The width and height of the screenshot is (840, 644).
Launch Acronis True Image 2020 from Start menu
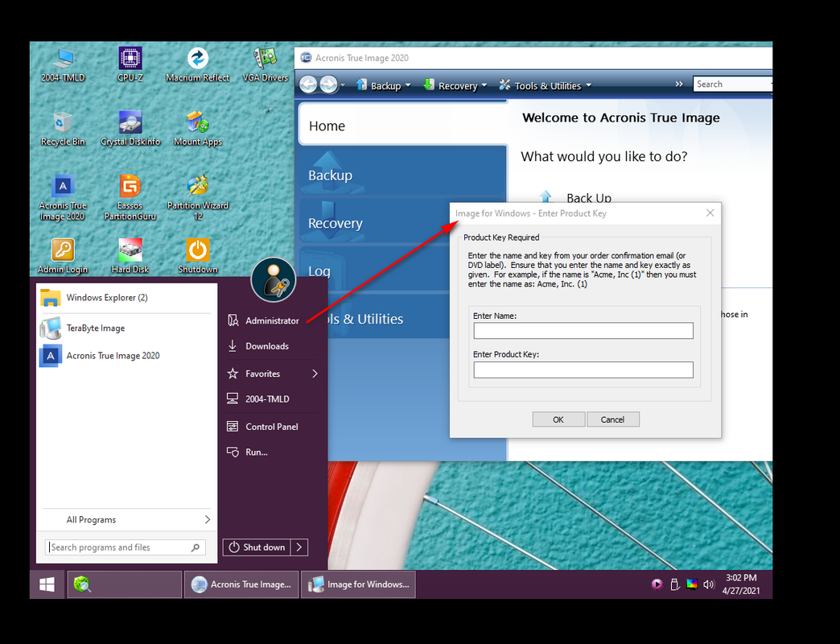126,356
